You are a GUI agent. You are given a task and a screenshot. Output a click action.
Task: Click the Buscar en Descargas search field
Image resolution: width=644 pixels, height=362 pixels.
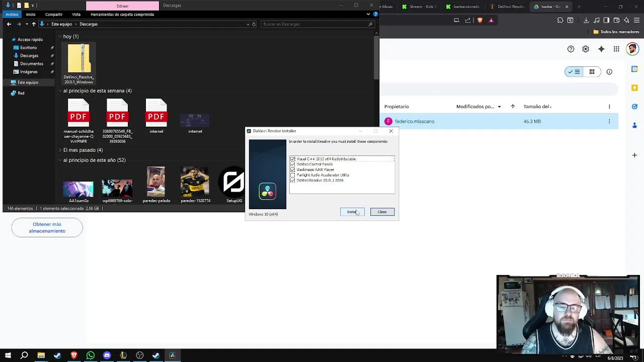coord(318,24)
